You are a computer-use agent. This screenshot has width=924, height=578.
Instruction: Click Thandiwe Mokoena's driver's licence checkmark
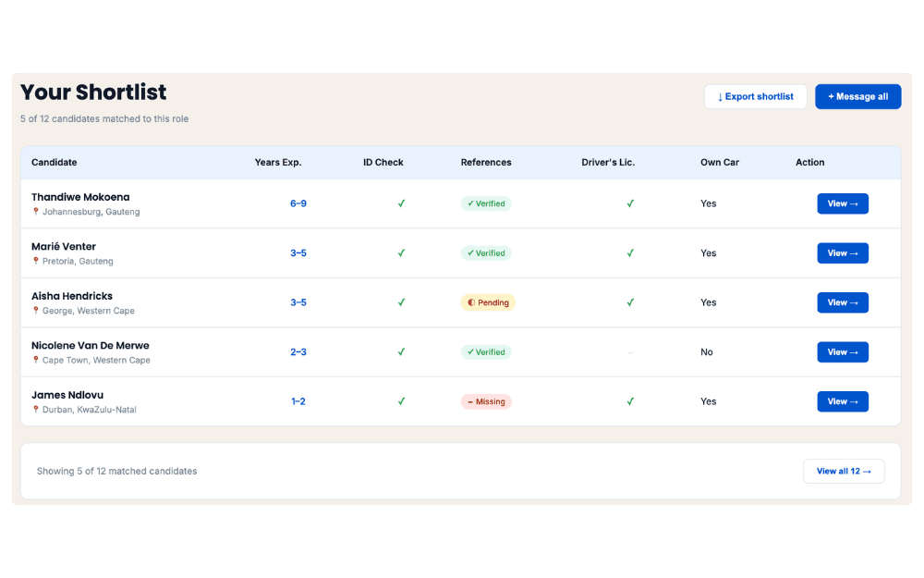pos(630,203)
